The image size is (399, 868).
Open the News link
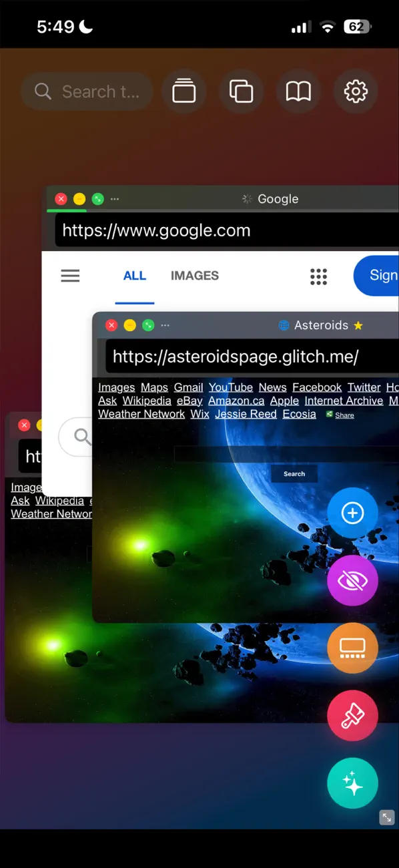[273, 387]
